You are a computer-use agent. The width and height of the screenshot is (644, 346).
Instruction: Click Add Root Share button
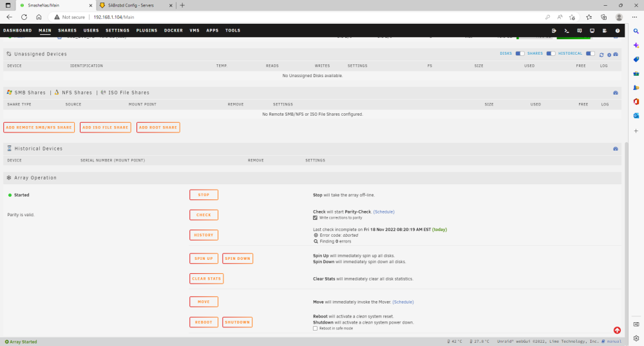pyautogui.click(x=158, y=127)
